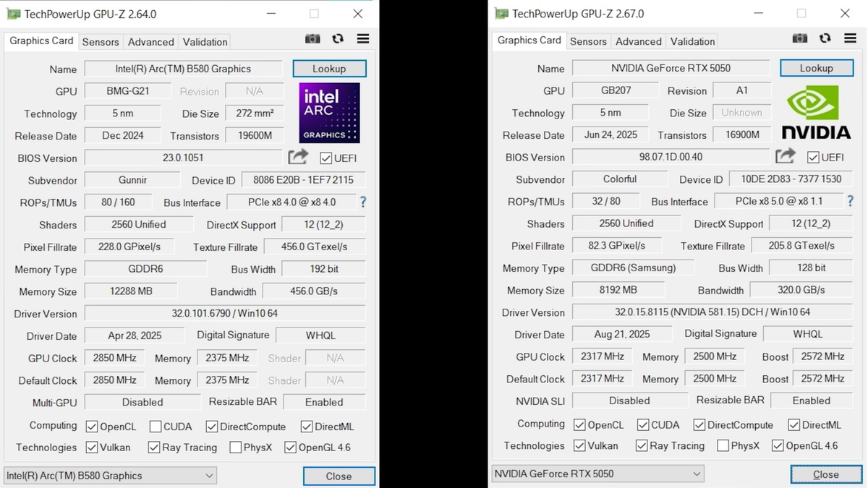Click the Bus Interface question mark in Arc B580 window
This screenshot has width=868, height=488.
[363, 202]
